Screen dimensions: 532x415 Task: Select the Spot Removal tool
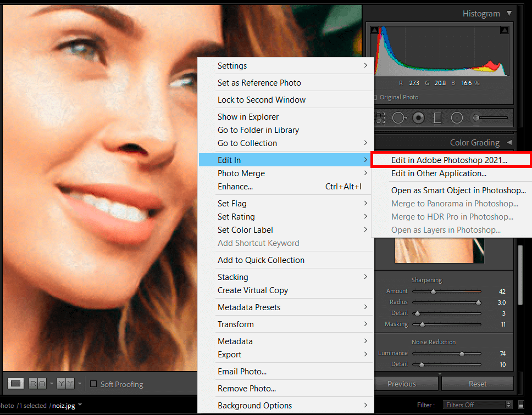399,118
